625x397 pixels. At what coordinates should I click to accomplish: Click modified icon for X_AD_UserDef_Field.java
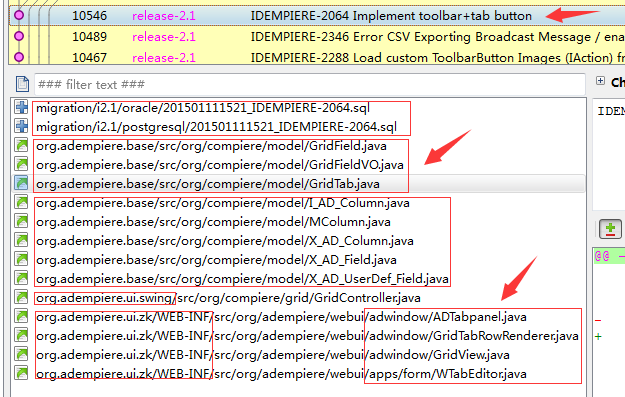pyautogui.click(x=22, y=278)
